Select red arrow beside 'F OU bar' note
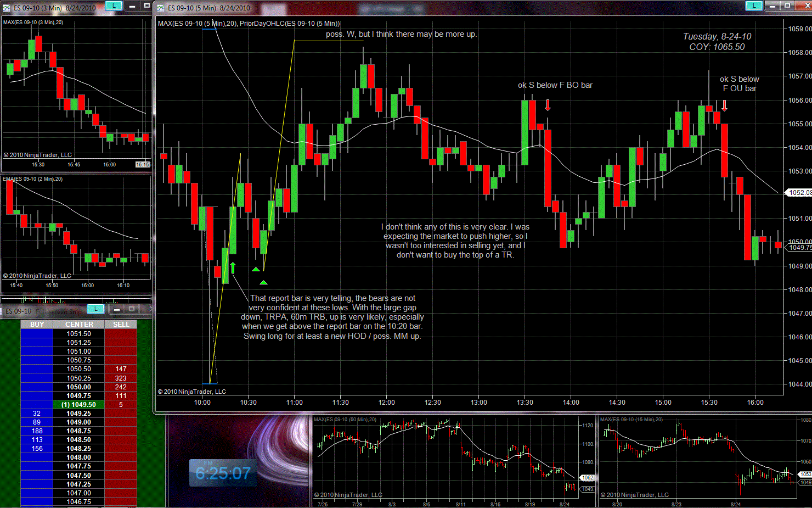Screen dimensions: 812x508 tap(724, 105)
